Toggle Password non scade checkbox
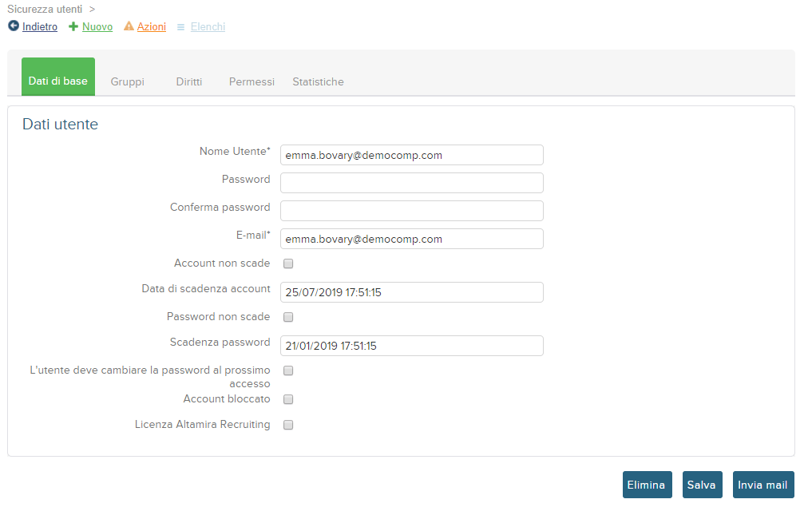This screenshot has width=812, height=515. tap(288, 317)
